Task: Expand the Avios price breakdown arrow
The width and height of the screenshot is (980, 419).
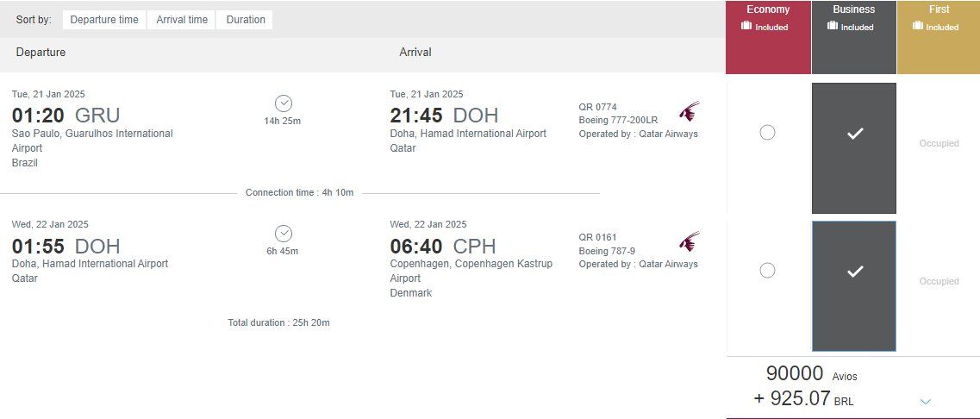Action: tap(926, 402)
